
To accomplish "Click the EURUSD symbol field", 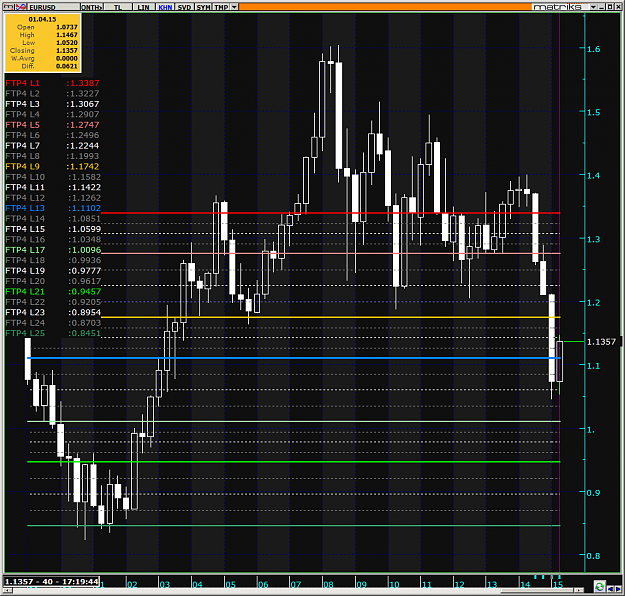I will [x=54, y=7].
